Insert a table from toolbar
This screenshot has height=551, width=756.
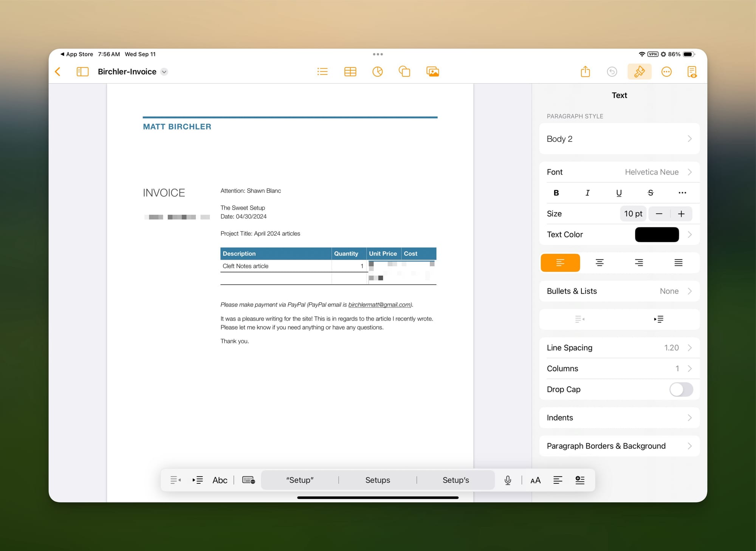[350, 72]
